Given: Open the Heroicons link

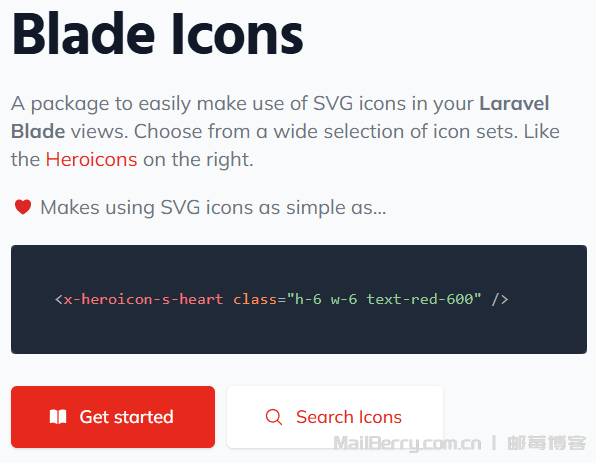Looking at the screenshot, I should click(91, 159).
